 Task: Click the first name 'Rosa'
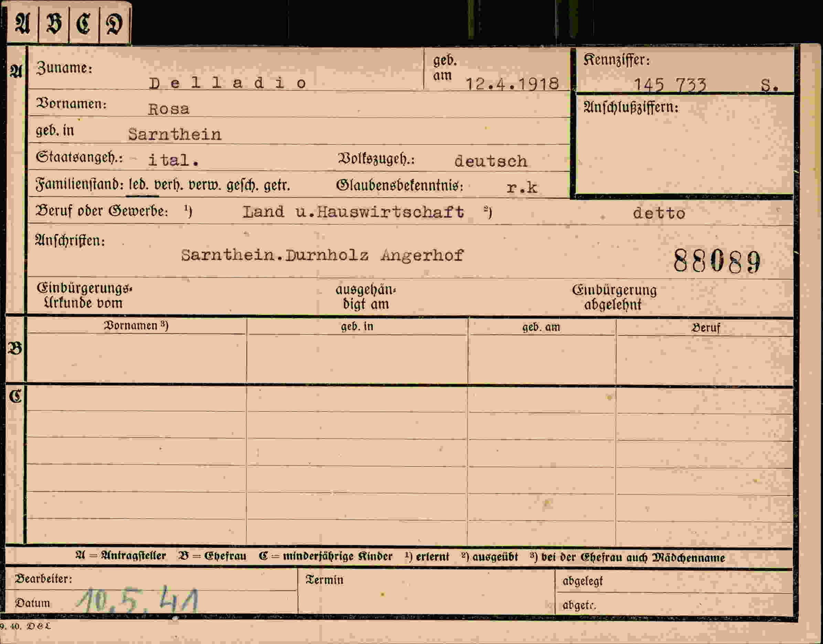169,109
